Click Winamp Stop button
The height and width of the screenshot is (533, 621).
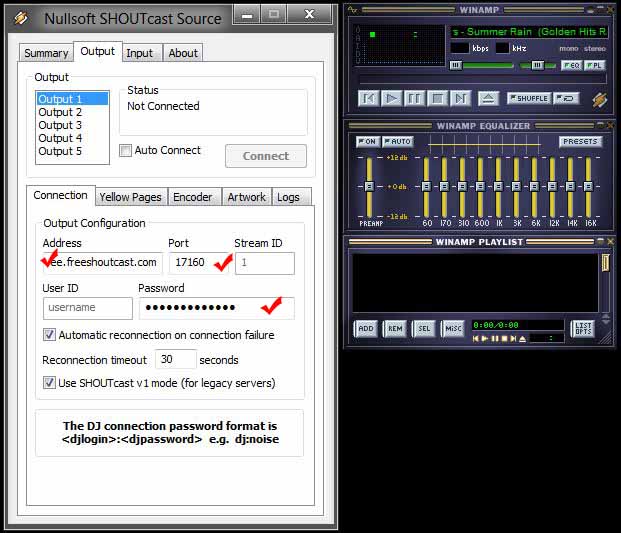tap(438, 98)
